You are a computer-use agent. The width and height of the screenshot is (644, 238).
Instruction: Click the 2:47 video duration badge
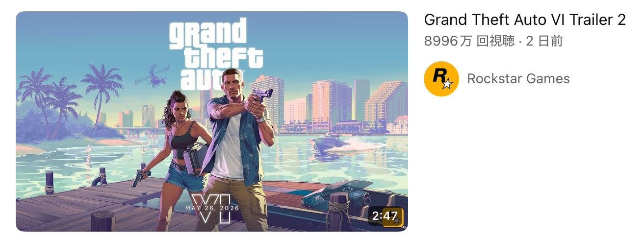click(x=386, y=216)
